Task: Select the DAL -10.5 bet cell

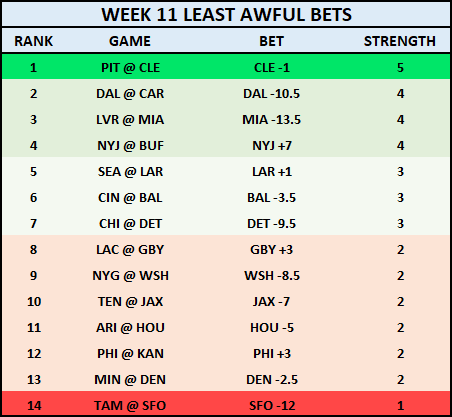Action: point(272,94)
